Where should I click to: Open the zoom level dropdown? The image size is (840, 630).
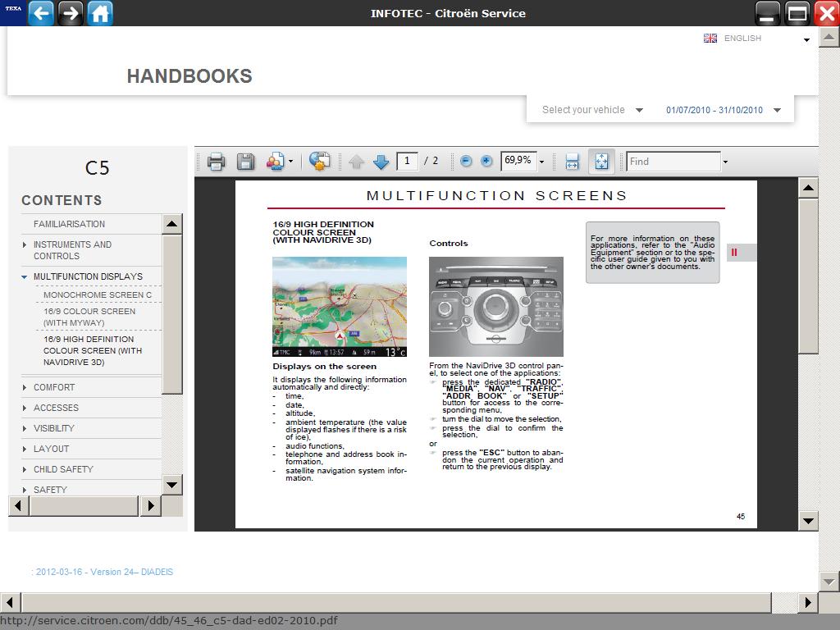pos(541,162)
